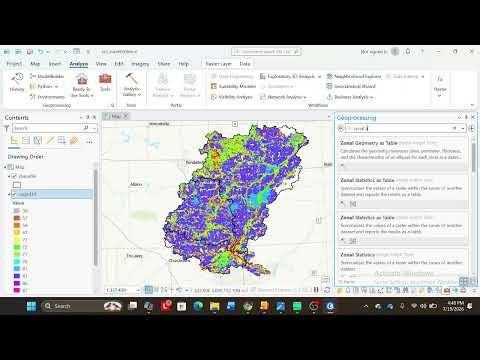The width and height of the screenshot is (480, 360).
Task: Open Ready To Use Tools
Action: [x=82, y=85]
